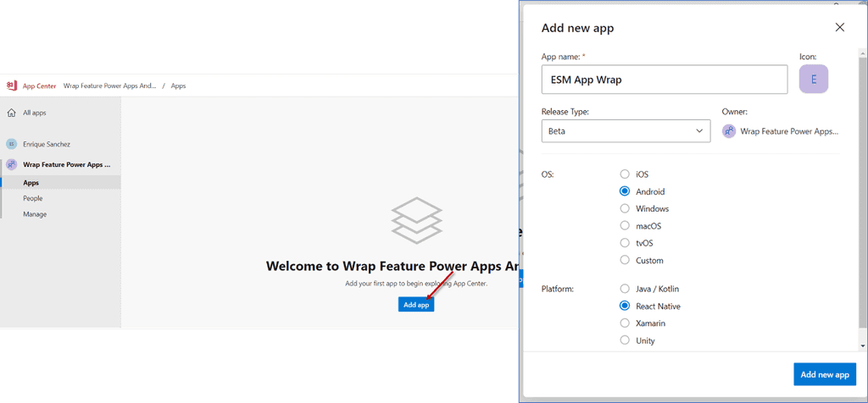
Task: Select the iOS radio button
Action: [625, 174]
